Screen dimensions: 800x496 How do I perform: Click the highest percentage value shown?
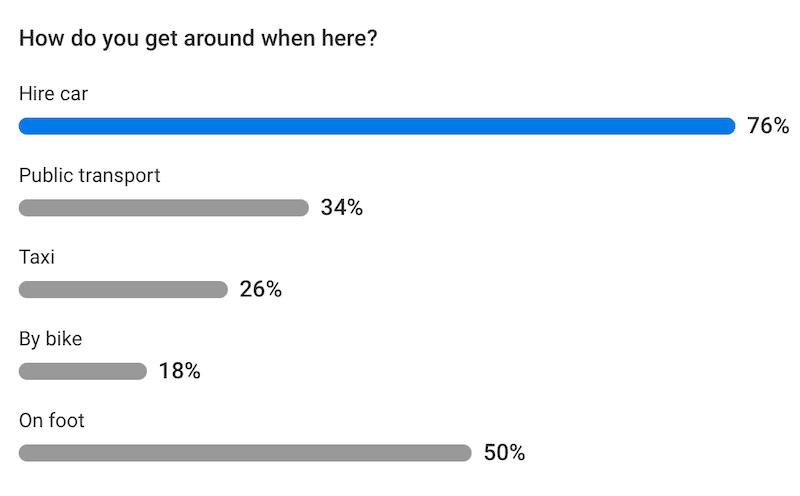click(768, 126)
